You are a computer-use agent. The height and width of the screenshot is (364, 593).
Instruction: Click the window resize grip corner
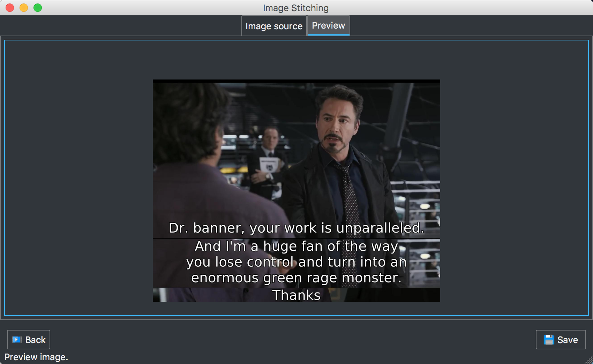point(589,360)
